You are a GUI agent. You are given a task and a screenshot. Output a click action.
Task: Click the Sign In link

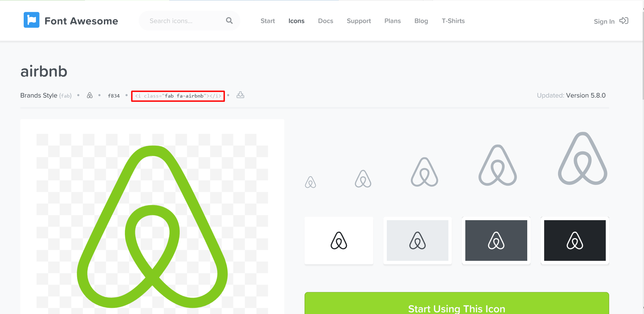pos(604,22)
